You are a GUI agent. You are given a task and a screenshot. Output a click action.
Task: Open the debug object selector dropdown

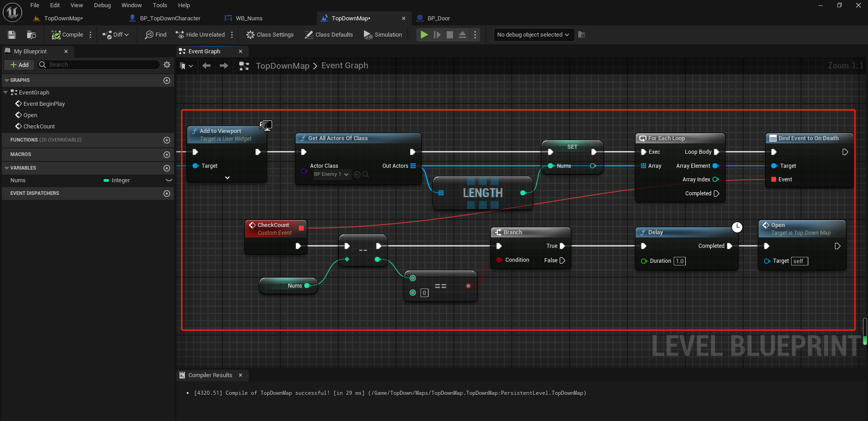(533, 35)
